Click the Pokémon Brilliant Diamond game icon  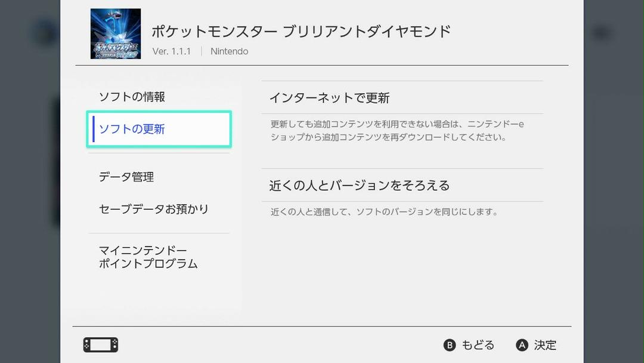coord(116,33)
